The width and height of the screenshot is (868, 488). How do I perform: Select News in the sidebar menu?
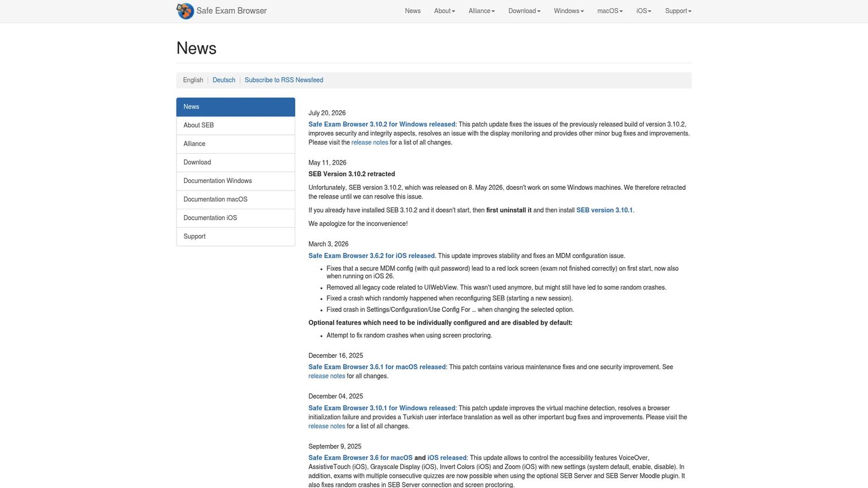click(x=236, y=107)
